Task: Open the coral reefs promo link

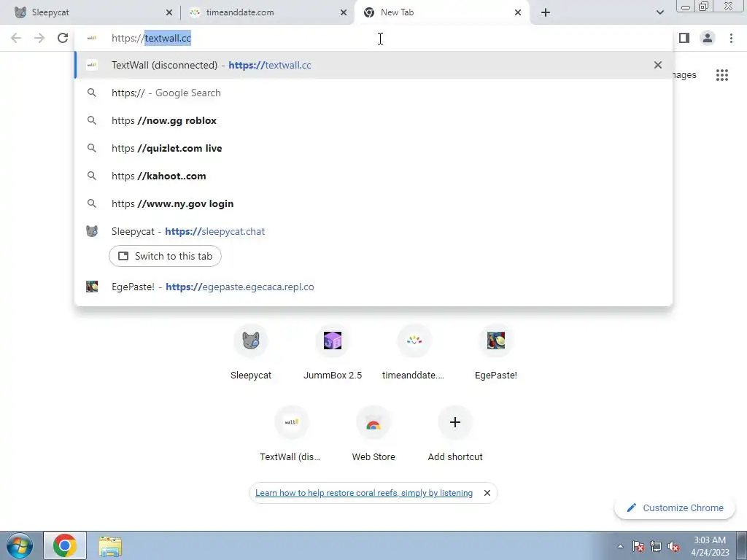Action: click(364, 493)
